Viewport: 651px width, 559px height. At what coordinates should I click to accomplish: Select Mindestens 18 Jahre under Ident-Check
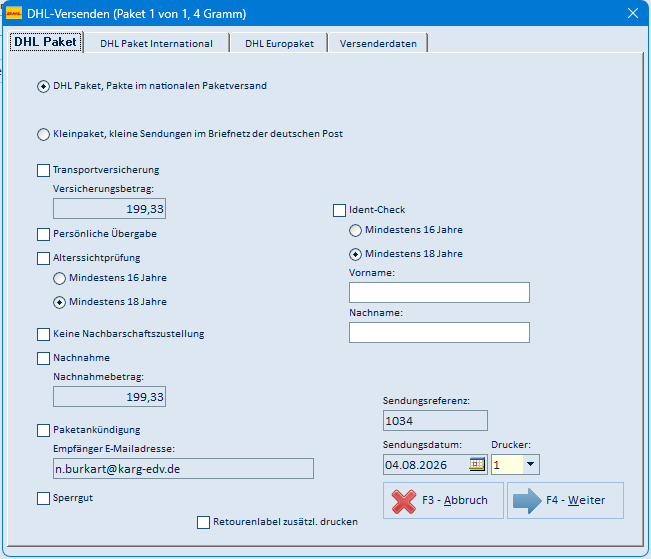click(x=355, y=254)
